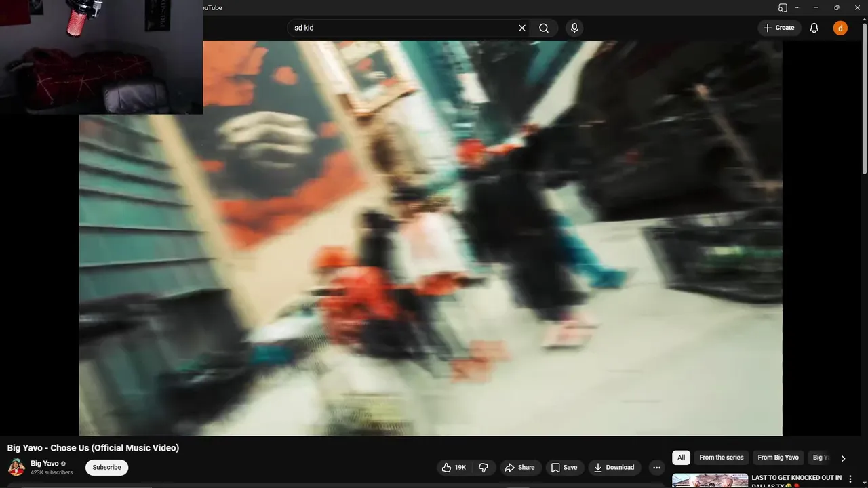Open 'LAST TO GET KNOCKED OUT' video thumbnail

pyautogui.click(x=710, y=481)
